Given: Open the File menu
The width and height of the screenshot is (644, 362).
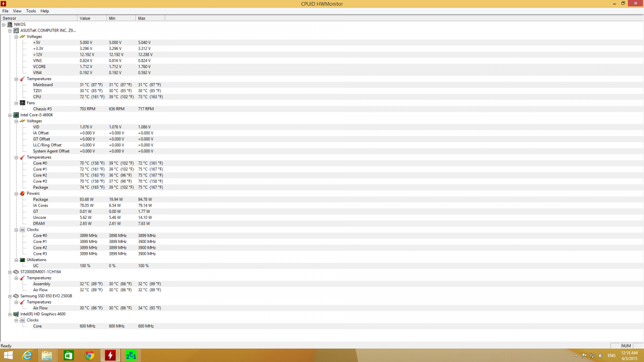Looking at the screenshot, I should click(5, 11).
